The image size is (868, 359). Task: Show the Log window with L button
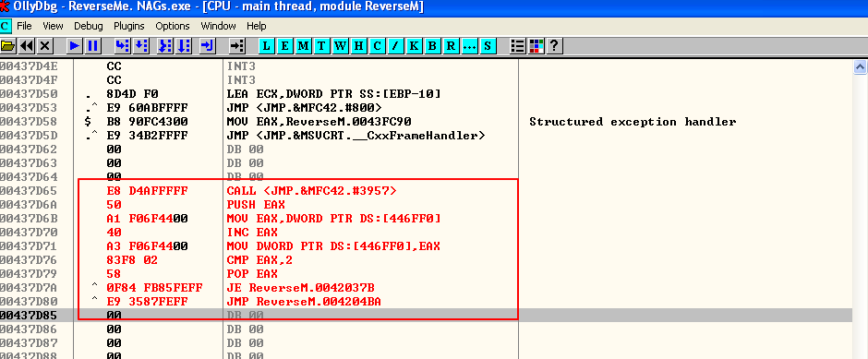coord(267,46)
